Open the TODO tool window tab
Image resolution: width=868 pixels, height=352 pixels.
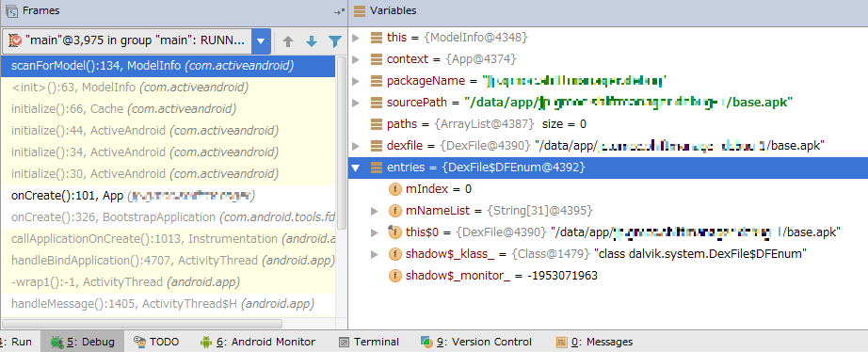click(x=158, y=342)
